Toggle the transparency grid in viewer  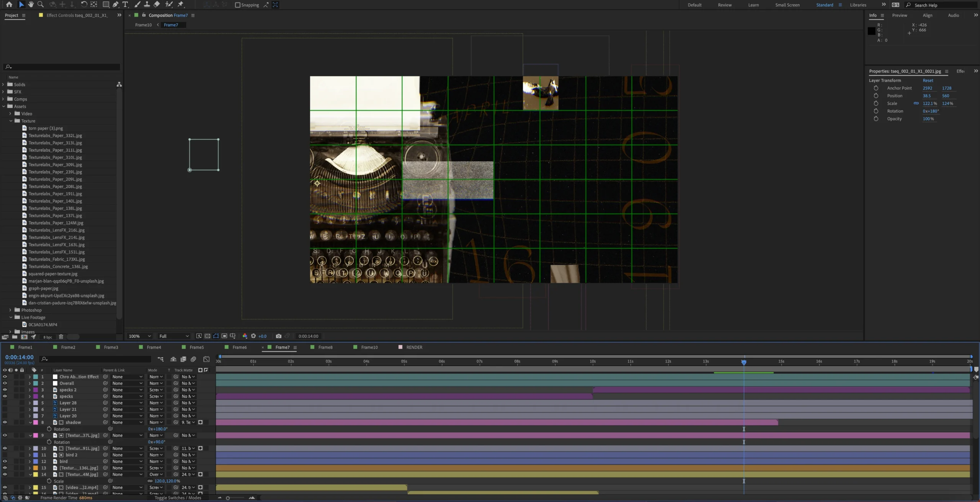click(x=207, y=336)
